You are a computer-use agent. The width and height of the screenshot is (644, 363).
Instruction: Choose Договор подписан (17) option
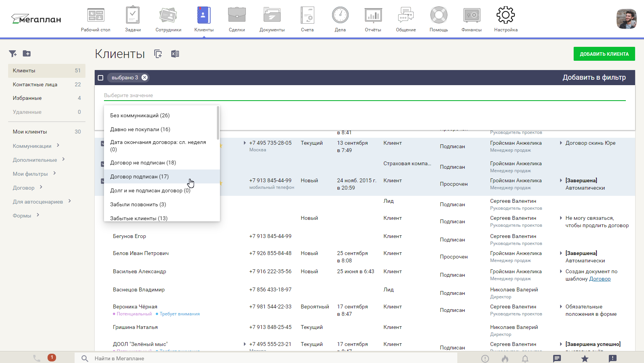click(x=162, y=176)
